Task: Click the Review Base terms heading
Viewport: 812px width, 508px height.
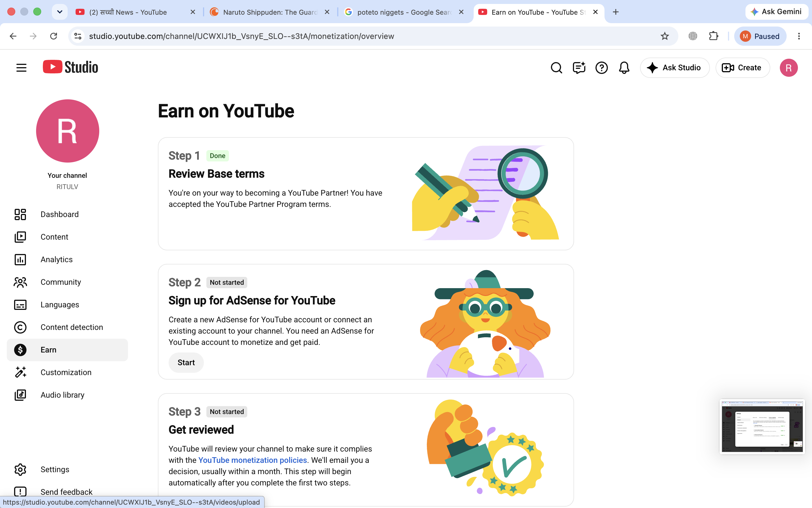Action: tap(217, 174)
